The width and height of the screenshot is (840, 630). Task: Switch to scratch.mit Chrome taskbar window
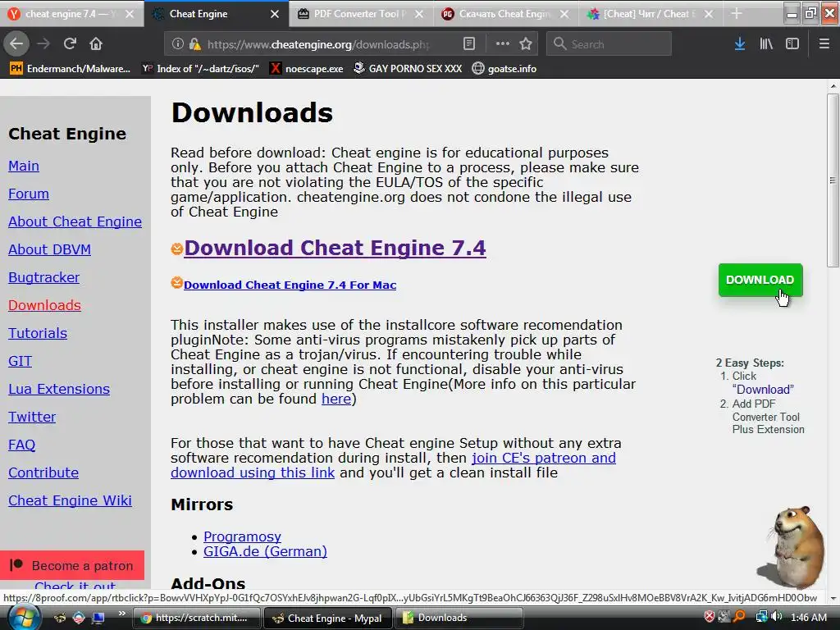coord(196,618)
